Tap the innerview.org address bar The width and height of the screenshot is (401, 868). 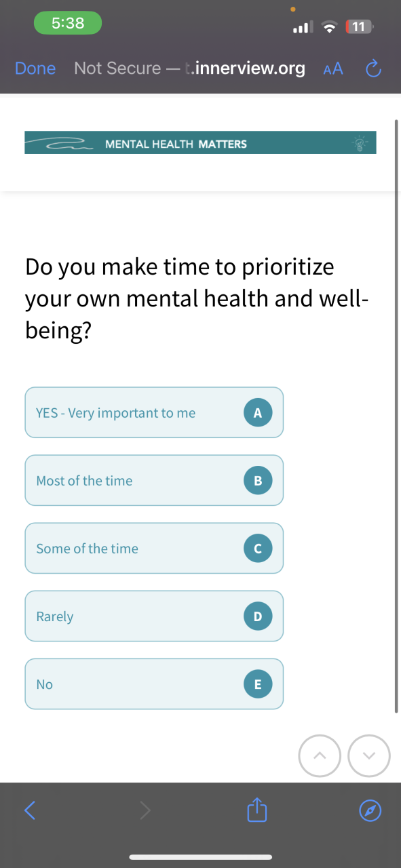pos(189,68)
